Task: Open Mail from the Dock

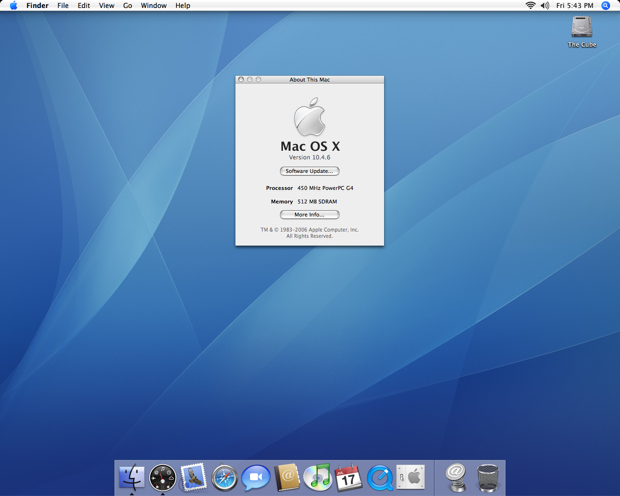Action: pos(193,477)
